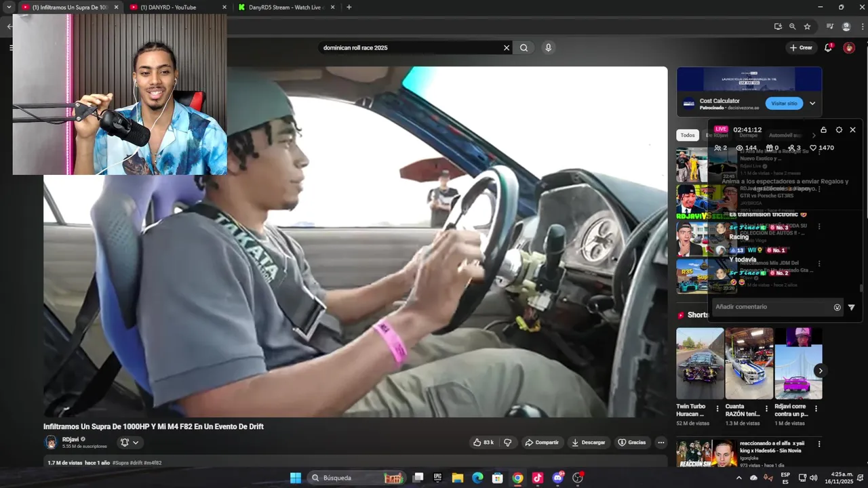The image size is (868, 488).
Task: Select the Derrape filter chip
Action: [748, 136]
